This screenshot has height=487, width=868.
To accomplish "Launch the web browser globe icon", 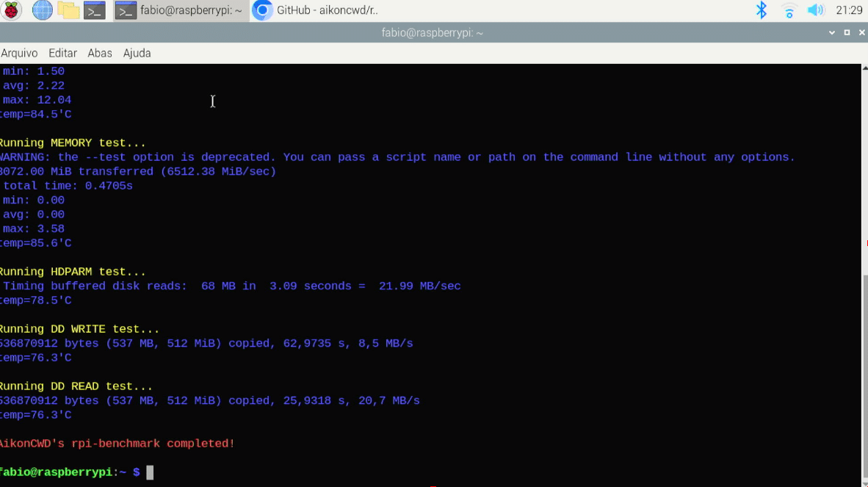I will coord(42,10).
